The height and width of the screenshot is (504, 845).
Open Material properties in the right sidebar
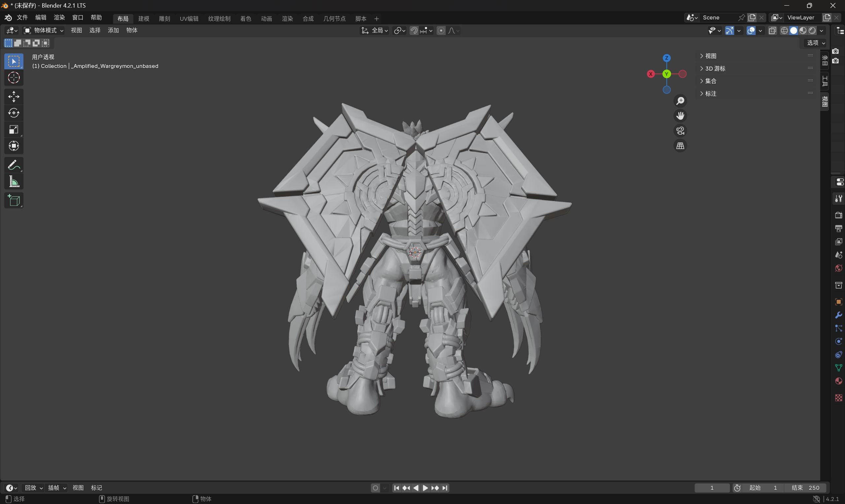point(838,381)
